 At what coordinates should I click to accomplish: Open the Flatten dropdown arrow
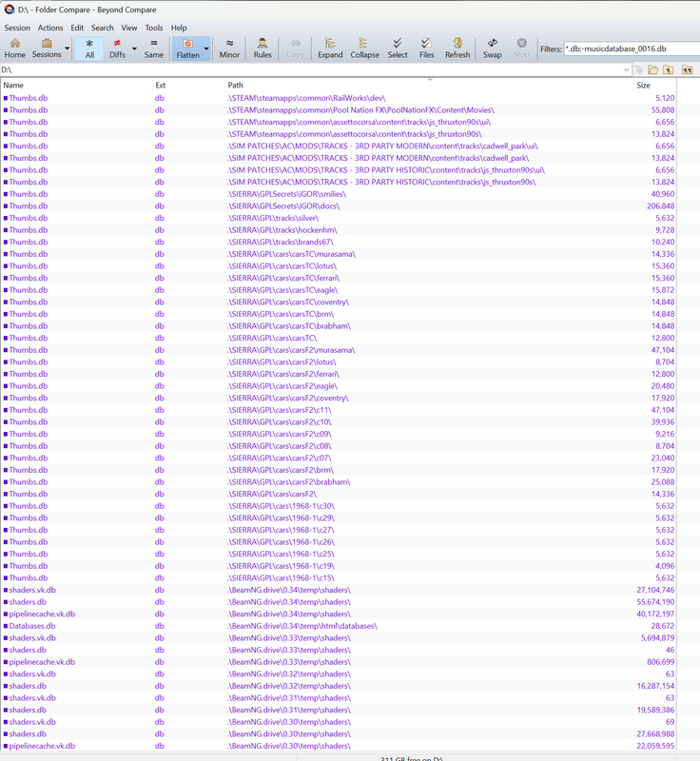[x=206, y=49]
